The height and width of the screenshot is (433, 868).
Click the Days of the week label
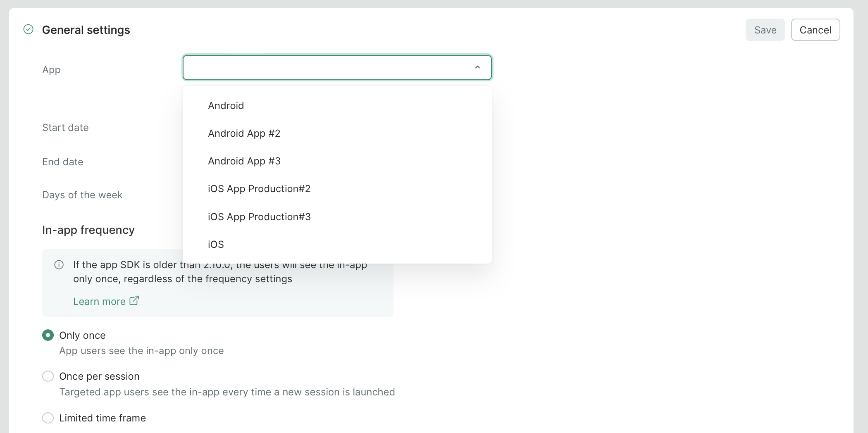82,195
